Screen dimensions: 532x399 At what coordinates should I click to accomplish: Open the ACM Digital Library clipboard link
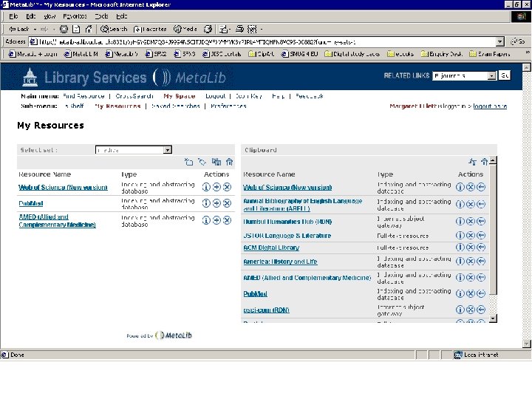pos(271,248)
